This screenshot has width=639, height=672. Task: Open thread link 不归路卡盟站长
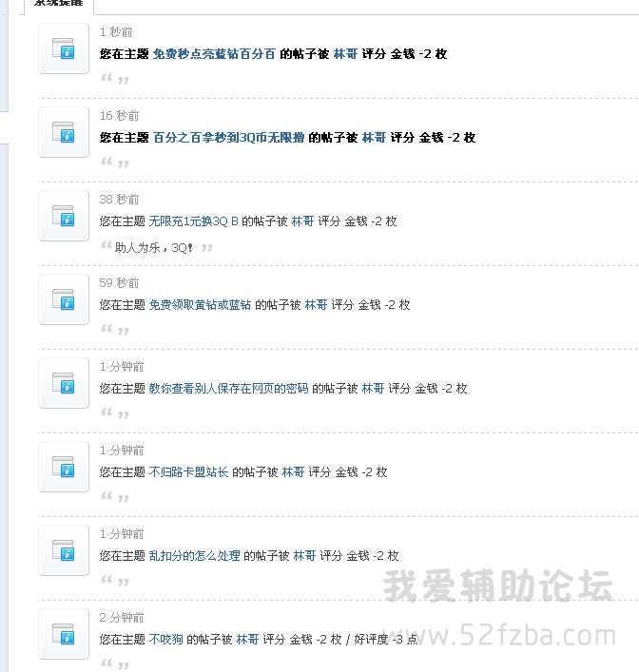click(188, 471)
